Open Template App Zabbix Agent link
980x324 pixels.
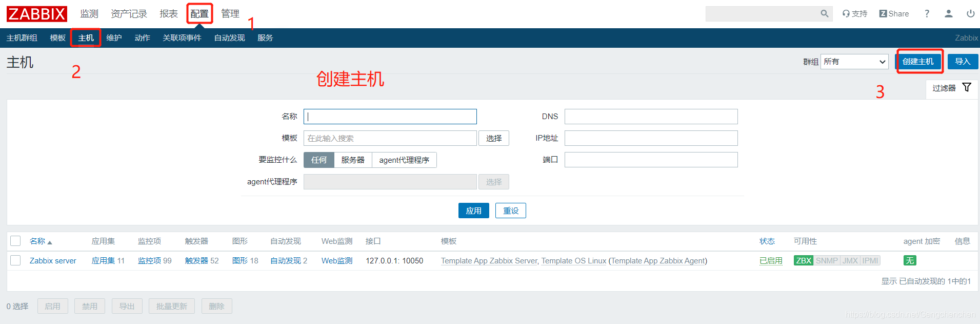pos(658,261)
